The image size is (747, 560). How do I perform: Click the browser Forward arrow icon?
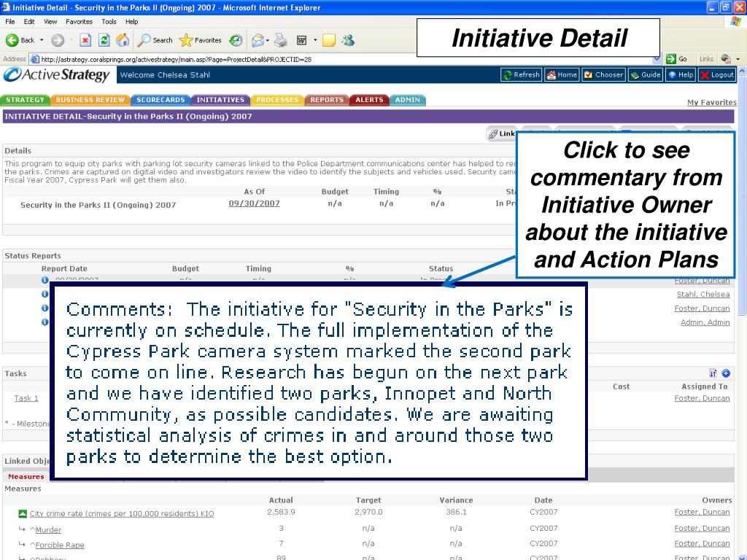tap(58, 41)
